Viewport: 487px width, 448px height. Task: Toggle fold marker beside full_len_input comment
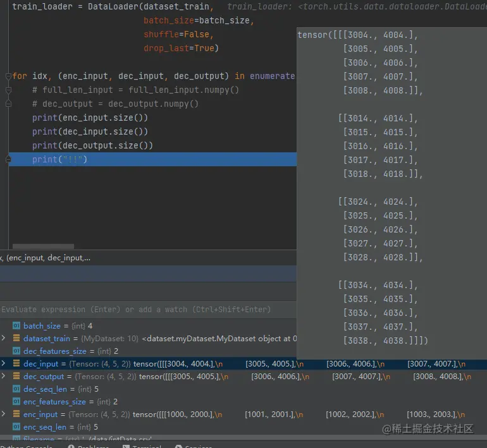click(8, 90)
